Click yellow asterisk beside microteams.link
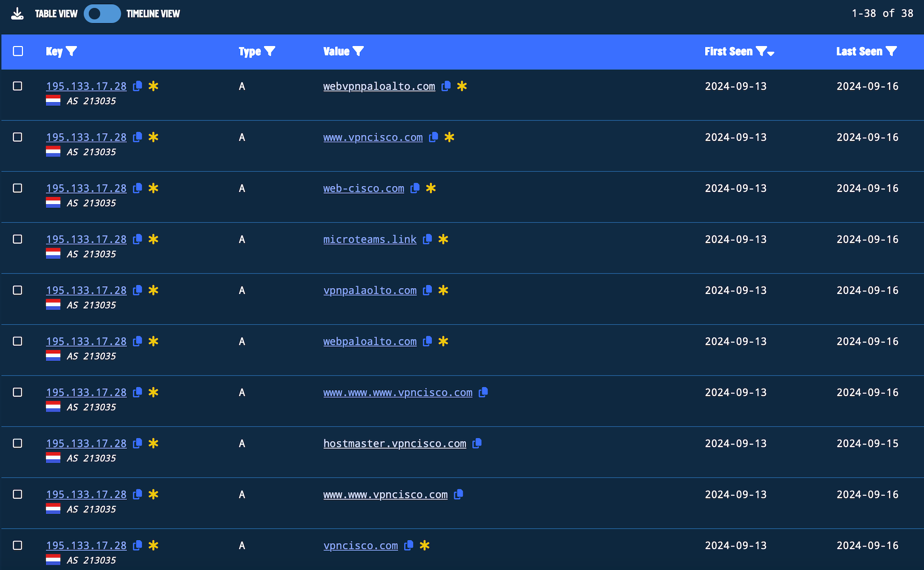Screen dimensions: 924x570 click(444, 239)
